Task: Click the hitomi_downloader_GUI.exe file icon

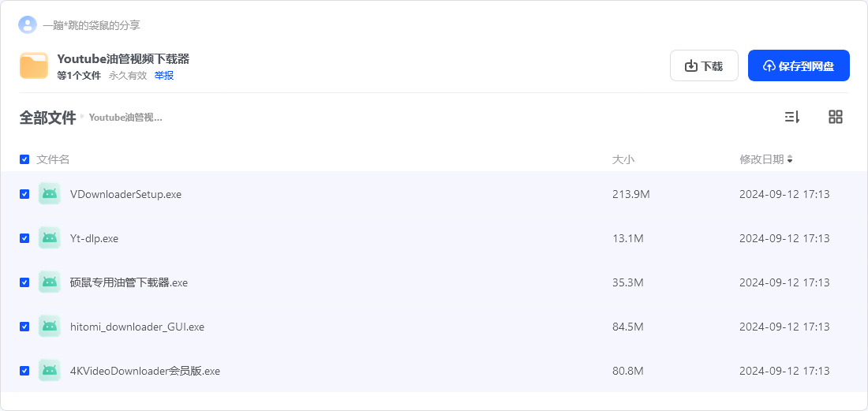Action: point(50,327)
